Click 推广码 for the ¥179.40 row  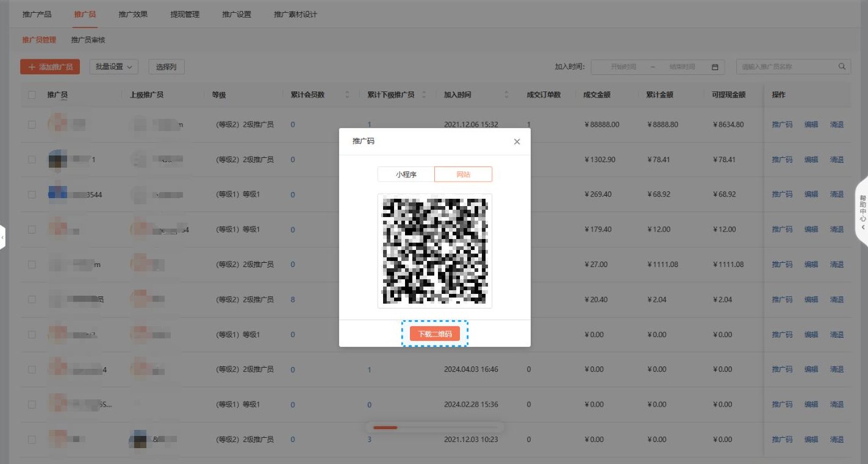pyautogui.click(x=782, y=230)
